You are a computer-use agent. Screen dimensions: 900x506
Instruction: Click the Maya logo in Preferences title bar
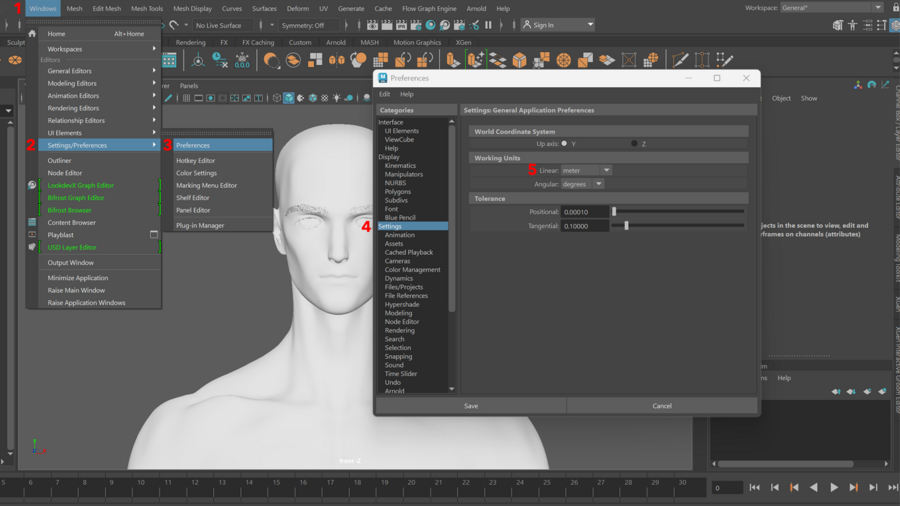point(383,78)
